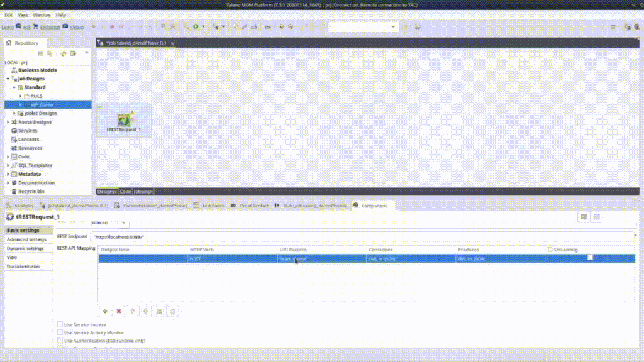Expand the Joblet Designs node
The height and width of the screenshot is (362, 644).
point(14,113)
